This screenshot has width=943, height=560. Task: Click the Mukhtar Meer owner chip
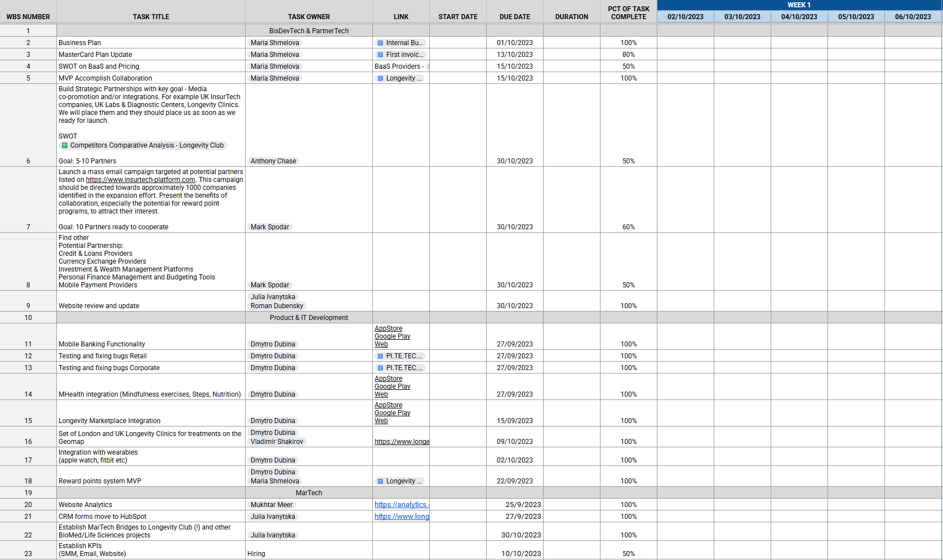point(272,505)
